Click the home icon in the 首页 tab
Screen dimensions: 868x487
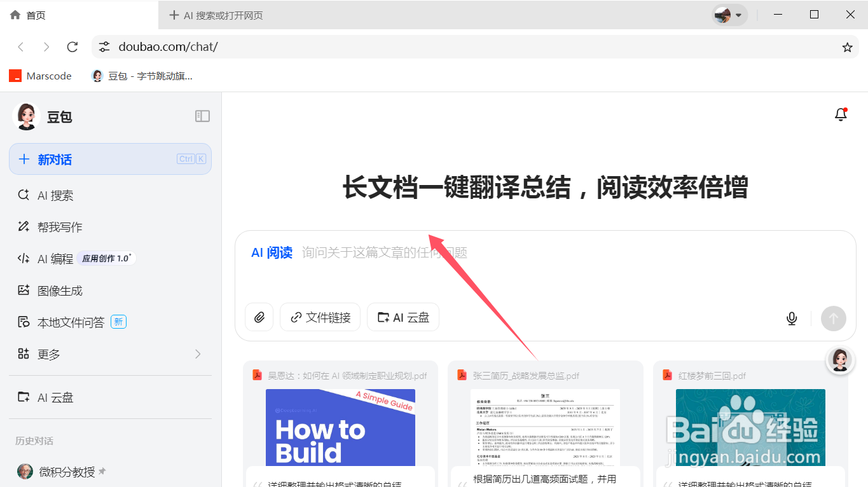point(15,15)
